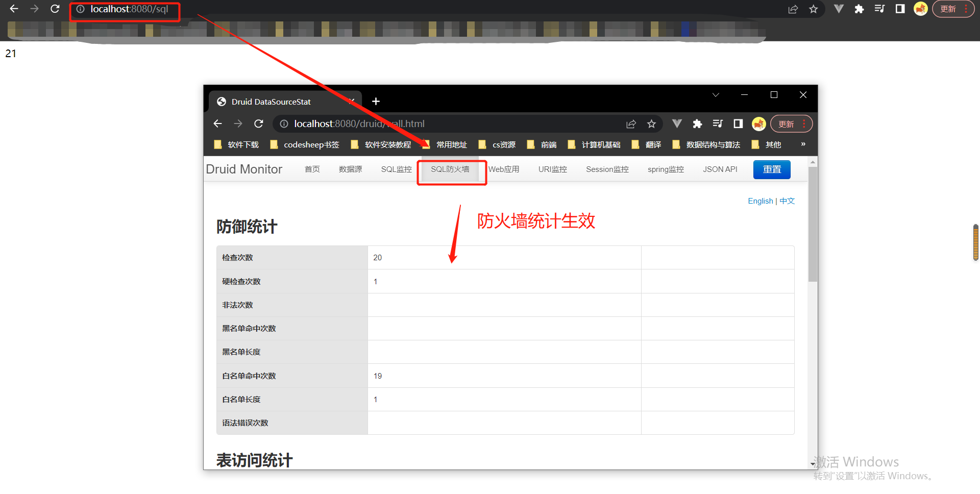980x494 pixels.
Task: Open outer browser profile avatar
Action: [x=921, y=9]
